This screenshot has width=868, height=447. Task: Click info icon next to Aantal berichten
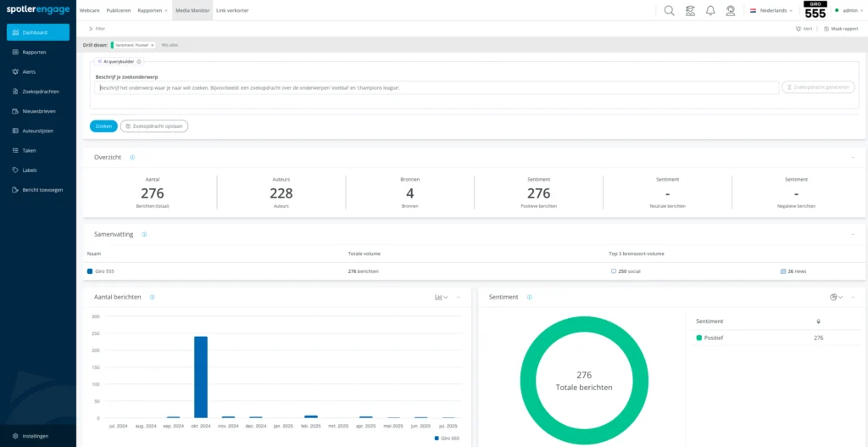152,297
